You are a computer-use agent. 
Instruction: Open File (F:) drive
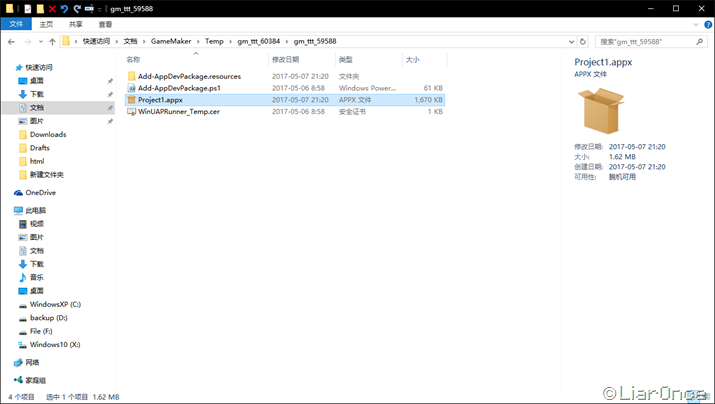[41, 331]
